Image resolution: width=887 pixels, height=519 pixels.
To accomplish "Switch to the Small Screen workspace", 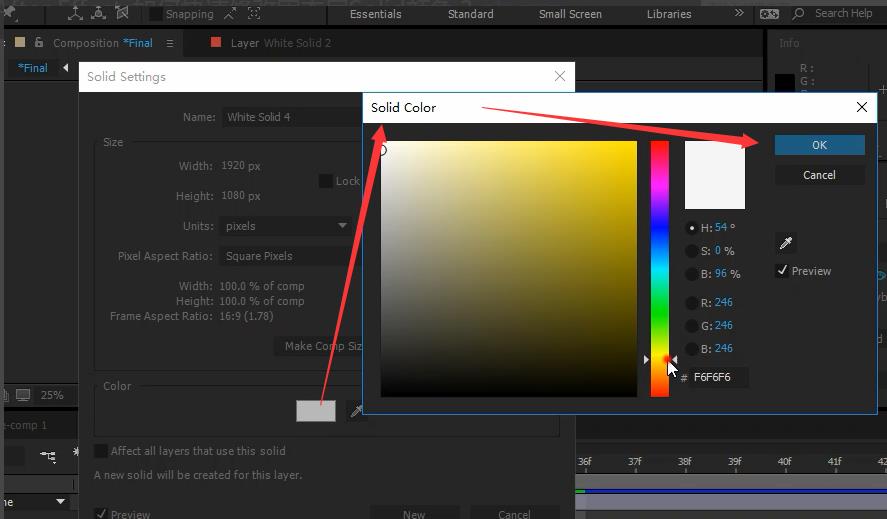I will pos(570,14).
